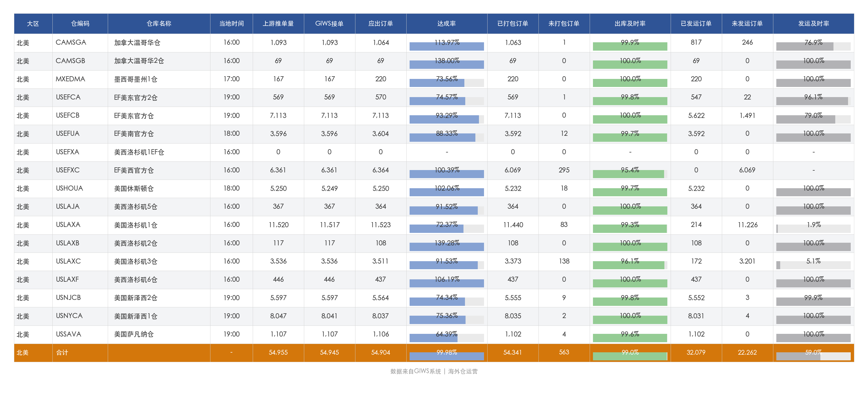Screen dimensions: 868x394
Task: Click warehouse code CAMSGA
Action: (71, 43)
